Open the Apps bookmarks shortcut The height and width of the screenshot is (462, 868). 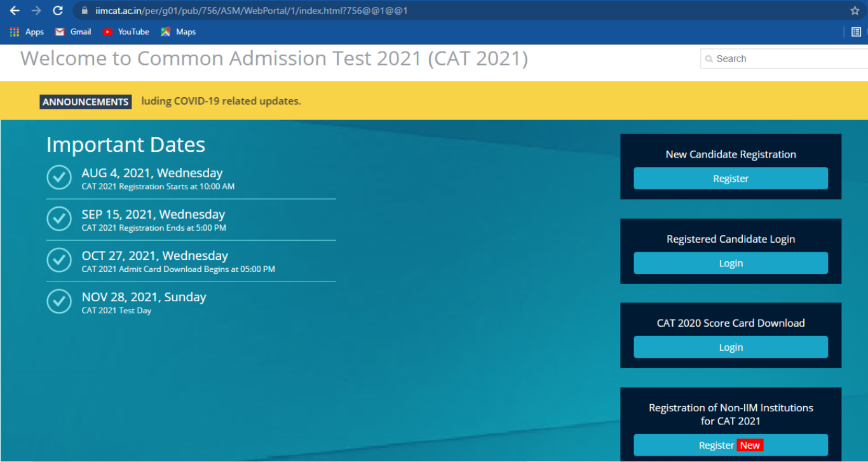27,32
